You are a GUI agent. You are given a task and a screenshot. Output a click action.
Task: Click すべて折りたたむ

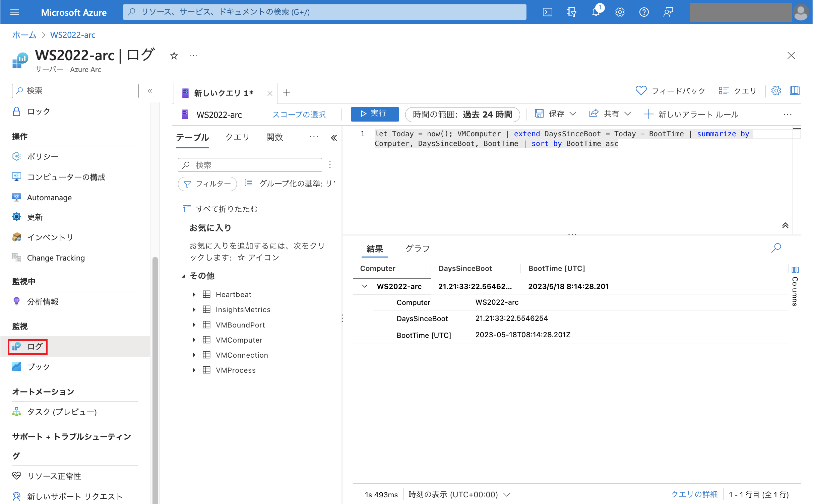[220, 209]
